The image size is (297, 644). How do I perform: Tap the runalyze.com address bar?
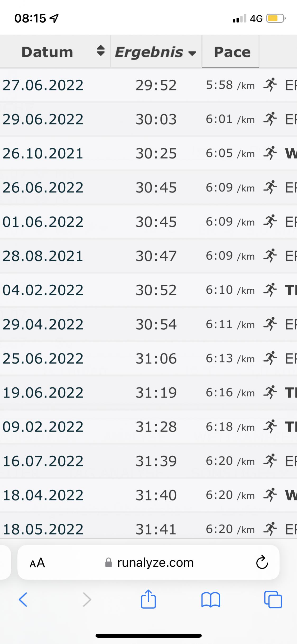click(x=155, y=563)
